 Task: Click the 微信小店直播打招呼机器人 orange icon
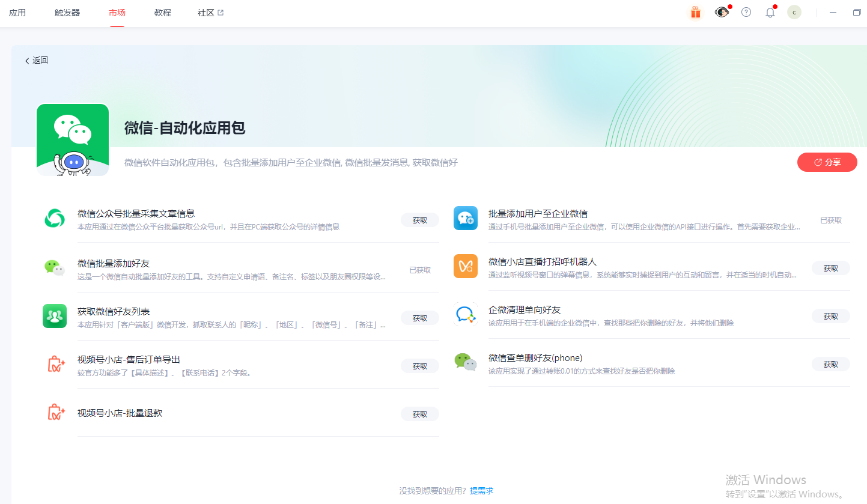[466, 266]
